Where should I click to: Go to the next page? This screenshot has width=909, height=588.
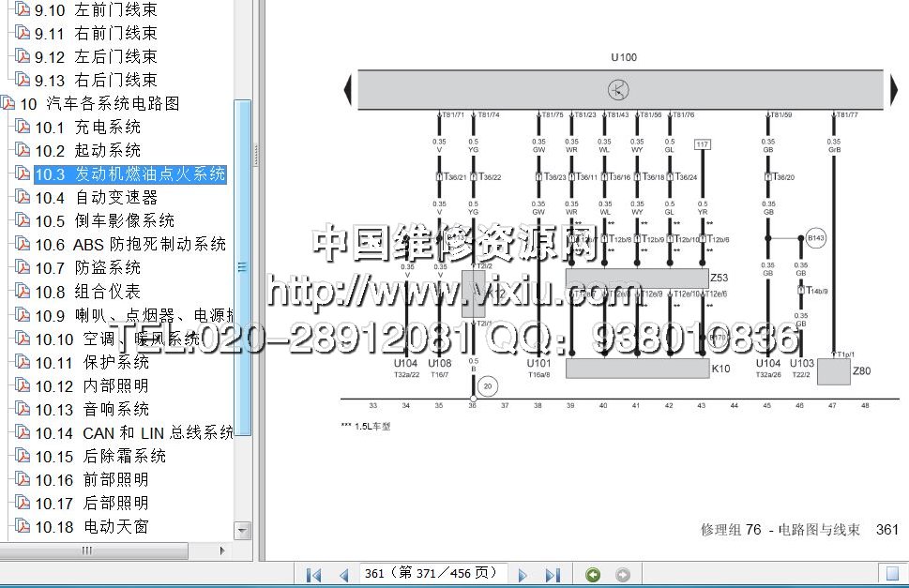523,575
